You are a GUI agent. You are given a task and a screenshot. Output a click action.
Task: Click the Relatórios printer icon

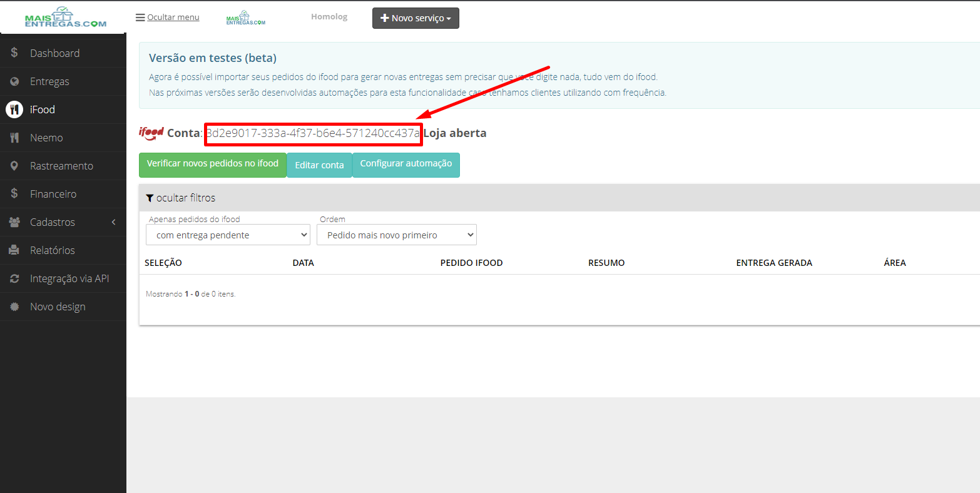(x=14, y=250)
